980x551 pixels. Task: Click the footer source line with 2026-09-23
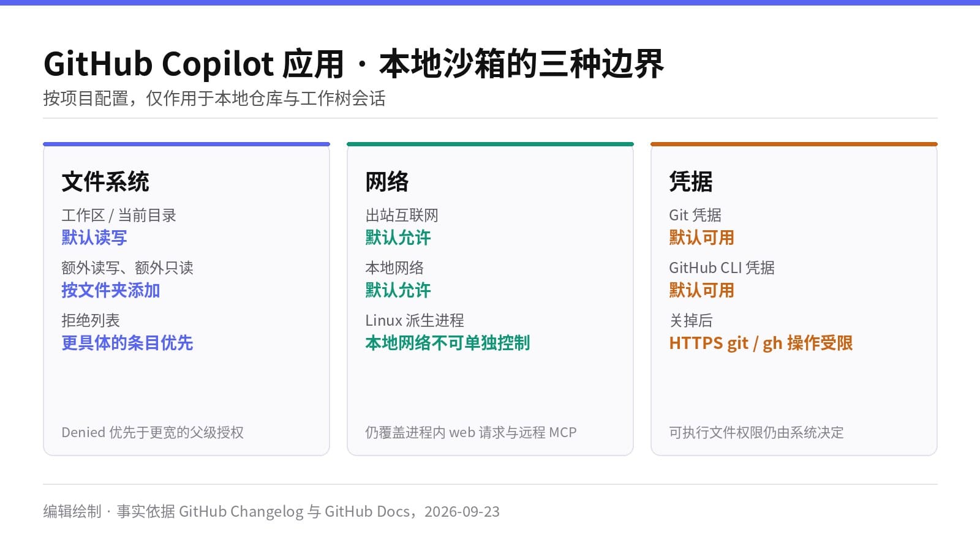271,512
